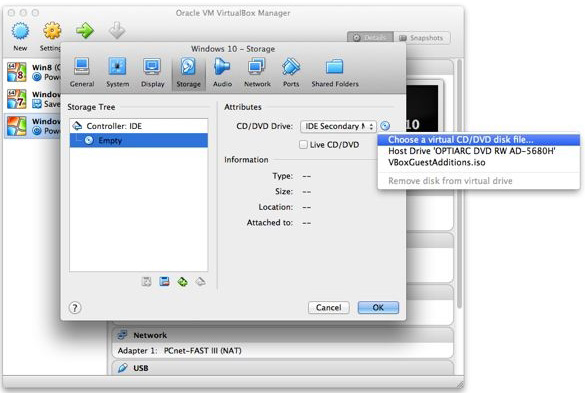This screenshot has width=585, height=393.
Task: Open the Network settings pane
Action: coord(257,73)
